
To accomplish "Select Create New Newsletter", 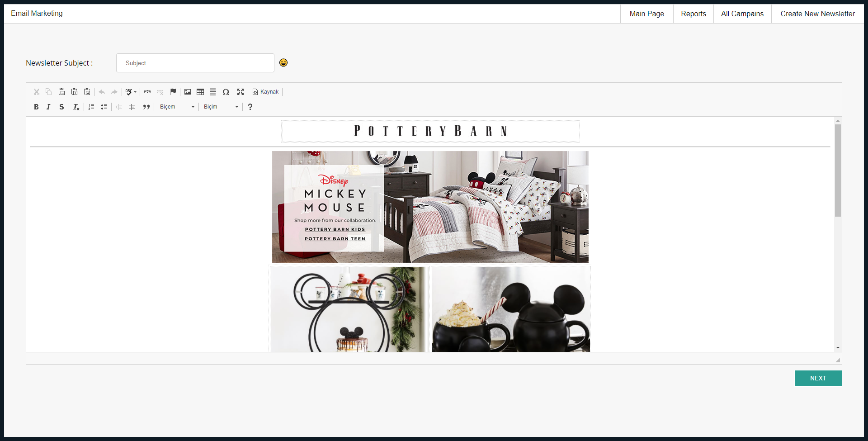I will [x=817, y=14].
